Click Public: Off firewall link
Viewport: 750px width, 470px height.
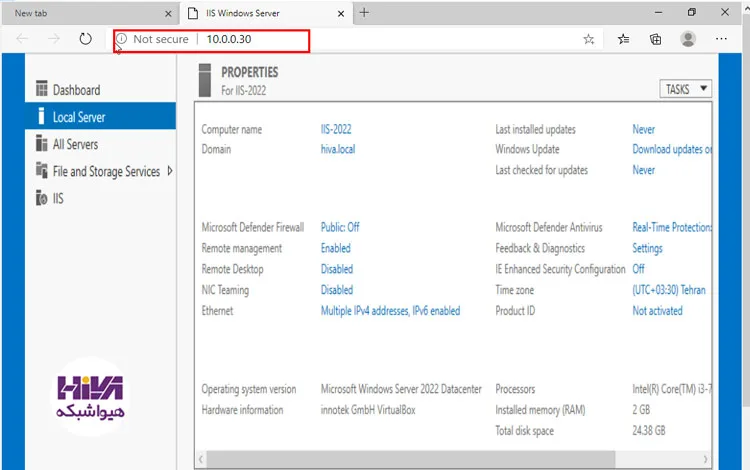click(340, 227)
